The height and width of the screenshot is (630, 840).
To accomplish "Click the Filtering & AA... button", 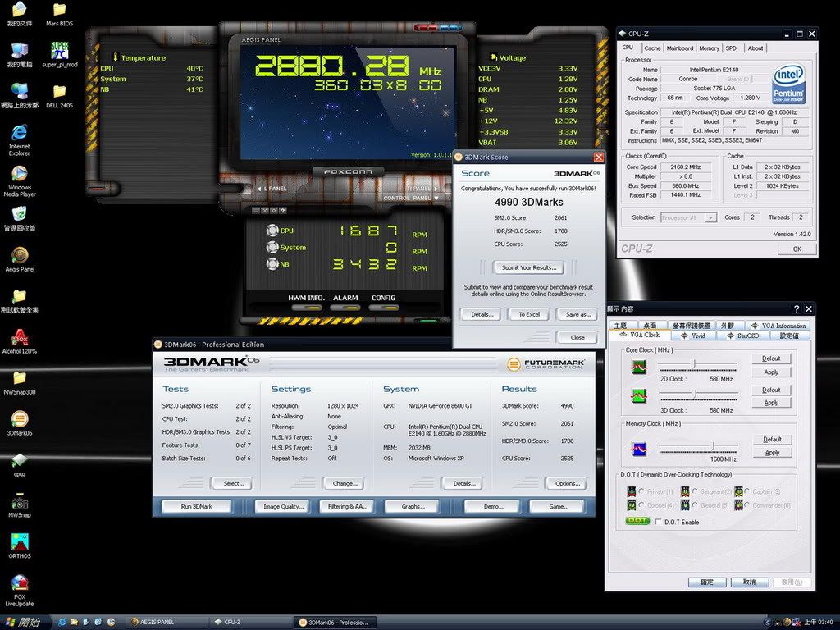I will pos(347,506).
